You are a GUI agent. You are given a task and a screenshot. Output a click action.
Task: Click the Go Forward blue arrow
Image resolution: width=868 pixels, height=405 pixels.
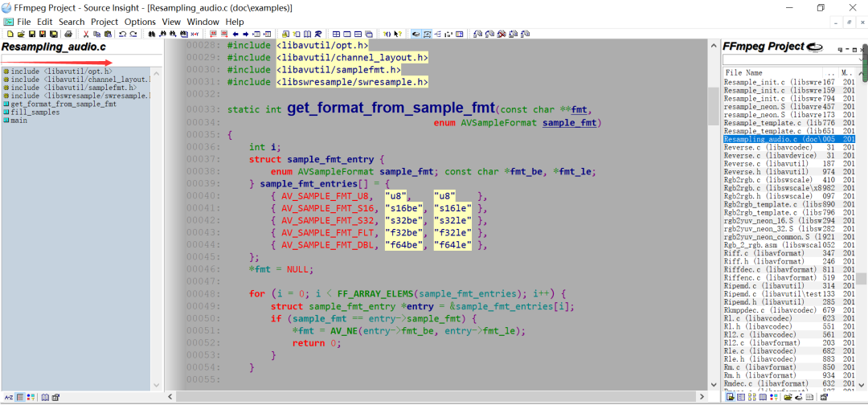(x=246, y=34)
